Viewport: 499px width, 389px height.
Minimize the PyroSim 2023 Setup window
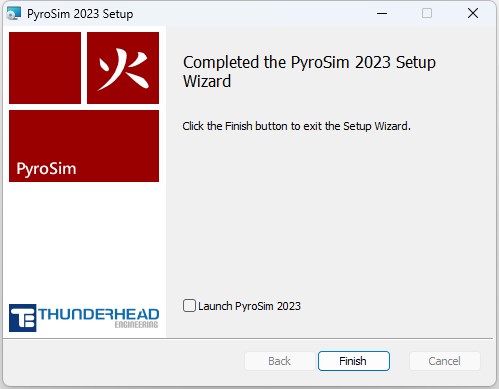(x=382, y=13)
